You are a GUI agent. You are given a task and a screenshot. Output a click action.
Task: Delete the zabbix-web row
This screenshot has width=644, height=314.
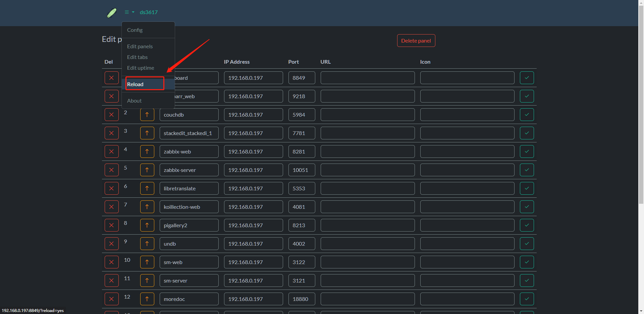112,151
